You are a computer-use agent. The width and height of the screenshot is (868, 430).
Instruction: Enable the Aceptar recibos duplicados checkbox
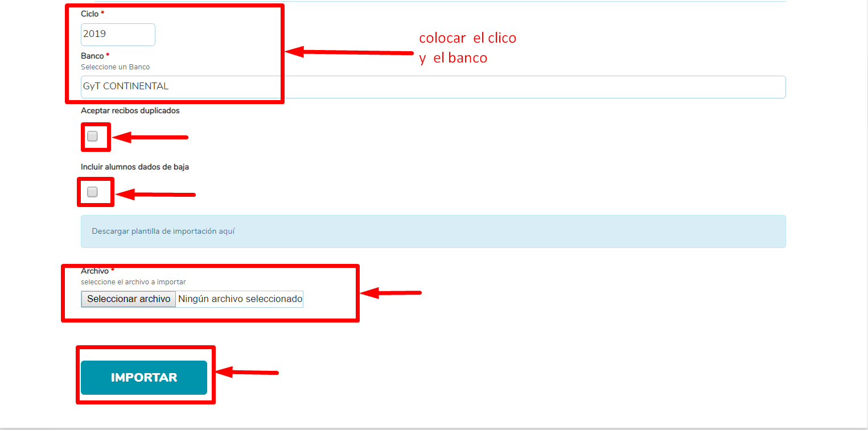click(92, 136)
